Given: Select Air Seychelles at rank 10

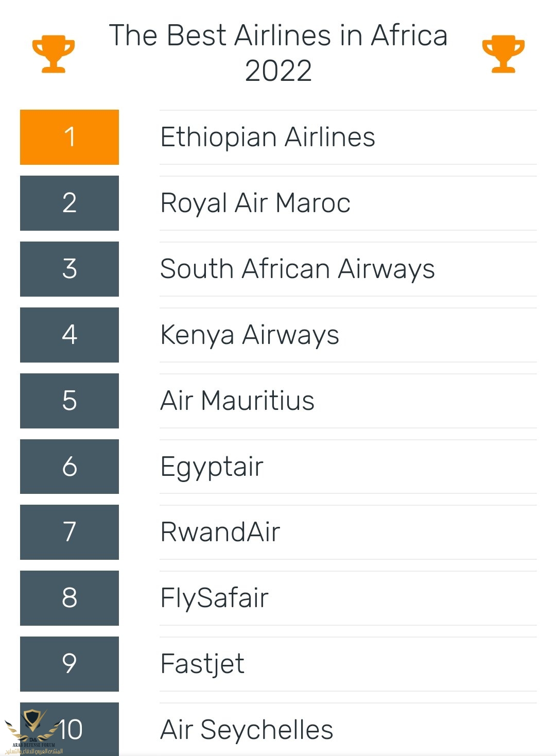Looking at the screenshot, I should coord(247,730).
